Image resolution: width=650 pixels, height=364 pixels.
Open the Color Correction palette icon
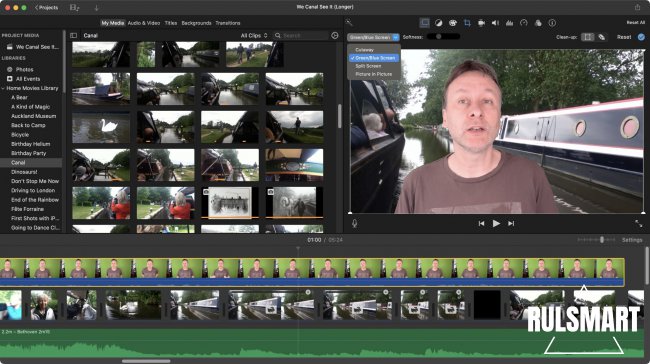coord(453,23)
